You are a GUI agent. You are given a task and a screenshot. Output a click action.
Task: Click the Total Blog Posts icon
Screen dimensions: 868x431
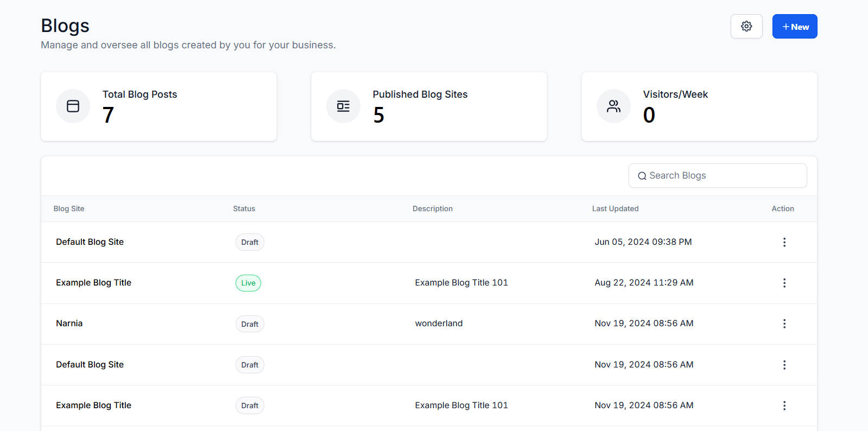73,106
